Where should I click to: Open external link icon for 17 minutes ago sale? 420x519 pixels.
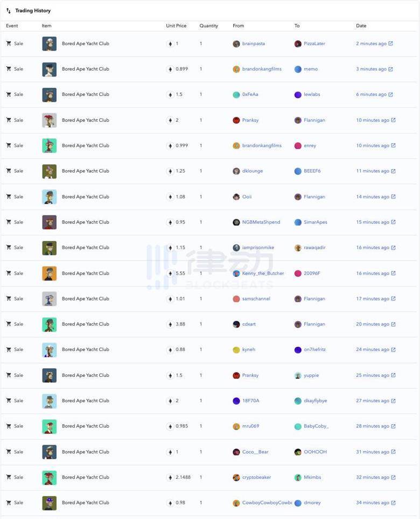pos(393,299)
